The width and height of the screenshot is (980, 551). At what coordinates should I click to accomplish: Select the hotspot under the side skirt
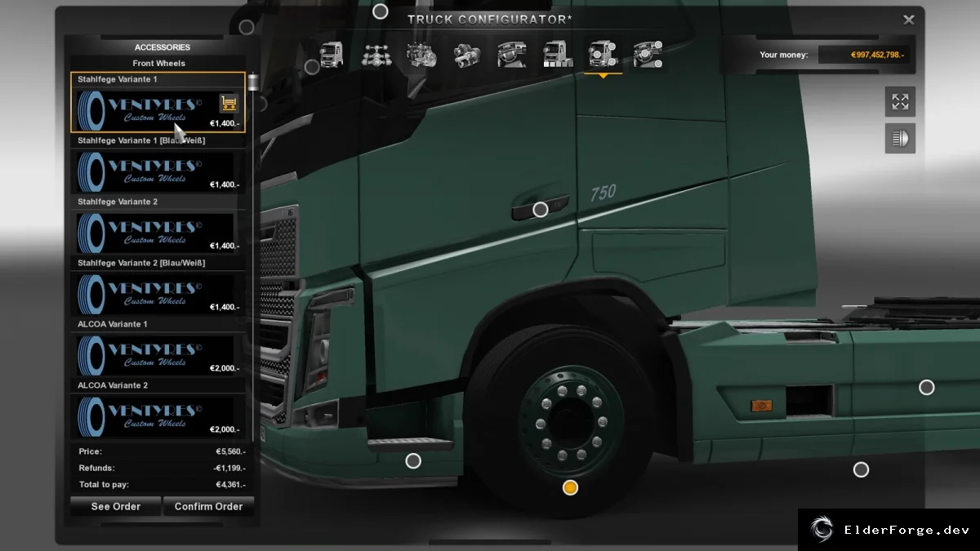[861, 470]
